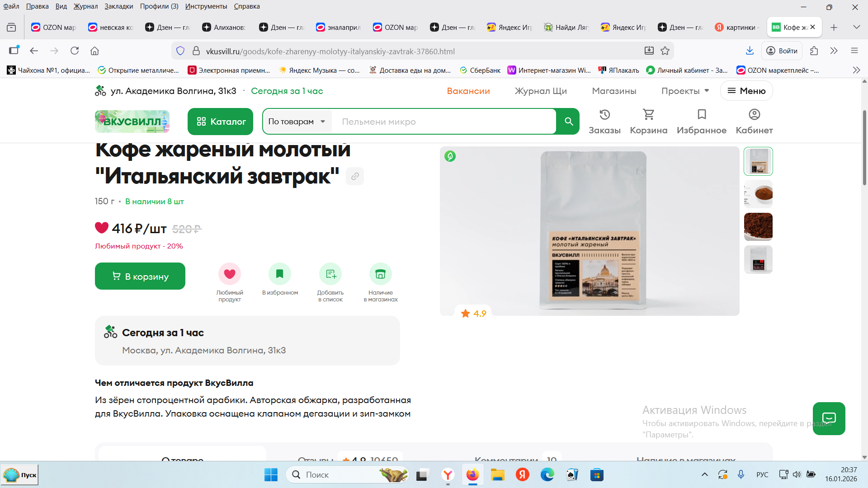Open Избранное bookmarks icon
Image resolution: width=868 pixels, height=488 pixels.
tap(702, 122)
